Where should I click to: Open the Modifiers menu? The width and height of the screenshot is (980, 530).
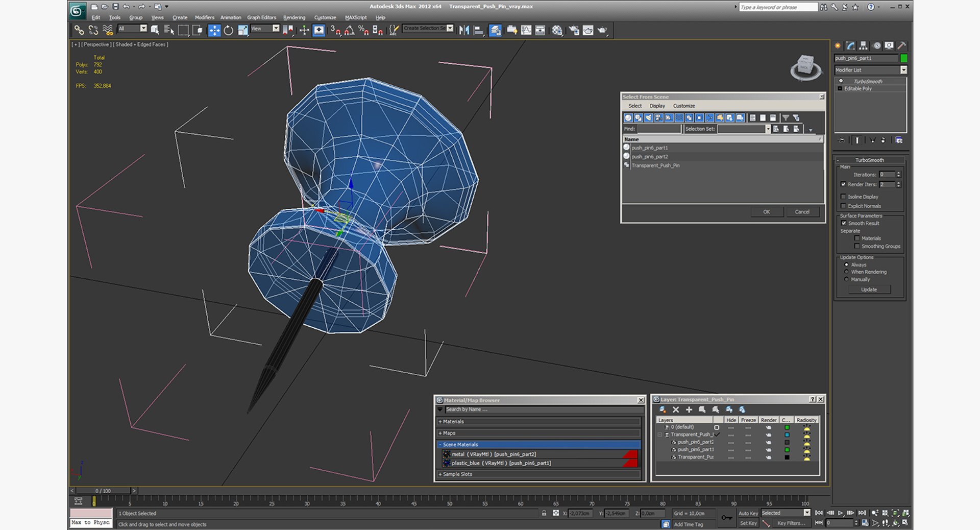pos(204,17)
